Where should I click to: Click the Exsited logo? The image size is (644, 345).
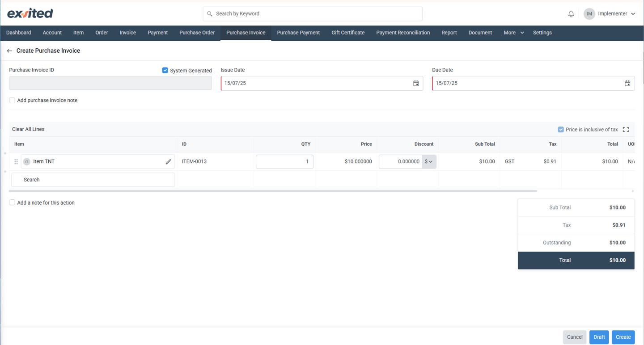pyautogui.click(x=30, y=13)
